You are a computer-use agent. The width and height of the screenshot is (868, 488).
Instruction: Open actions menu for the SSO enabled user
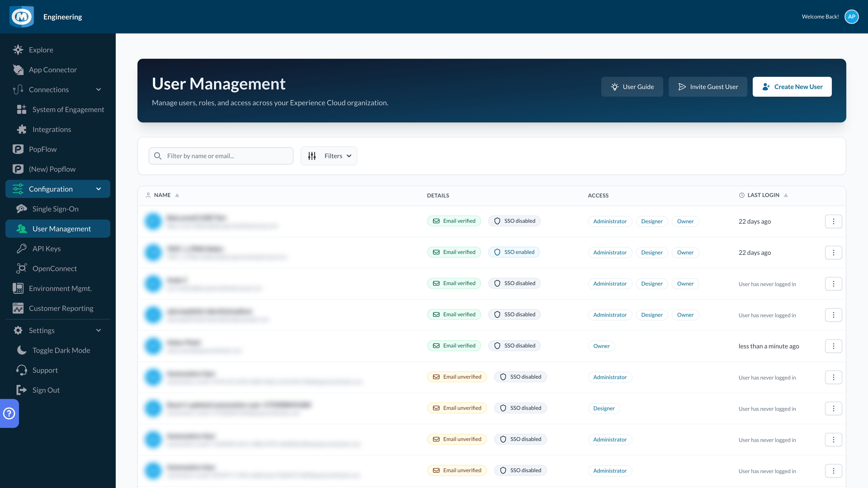point(833,253)
